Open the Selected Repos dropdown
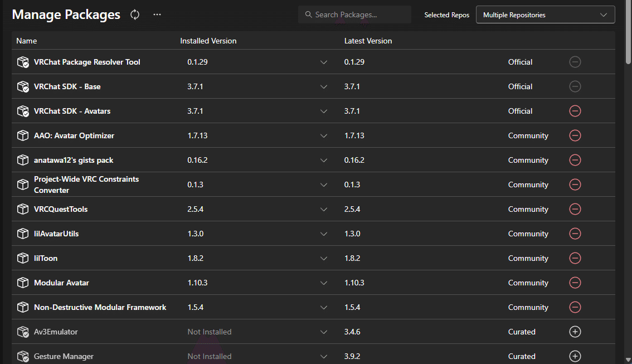The height and width of the screenshot is (364, 632). 545,15
